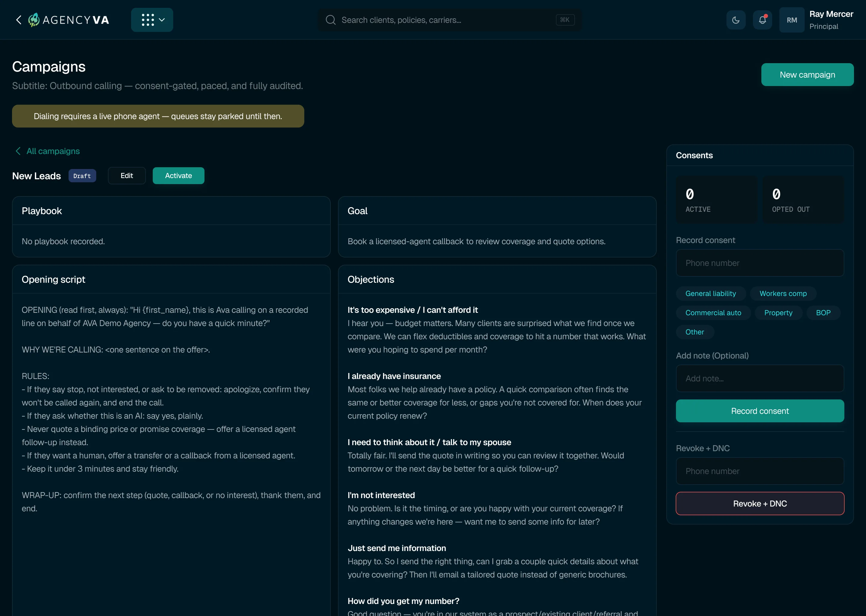Screen dimensions: 866x616
Task: Click the Playbook card heading
Action: click(x=42, y=211)
